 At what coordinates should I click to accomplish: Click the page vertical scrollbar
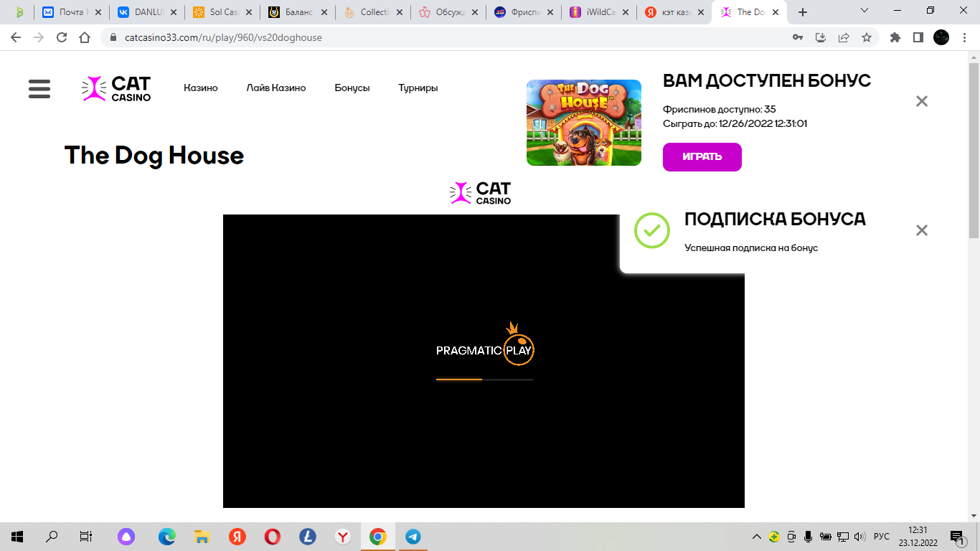(x=974, y=143)
